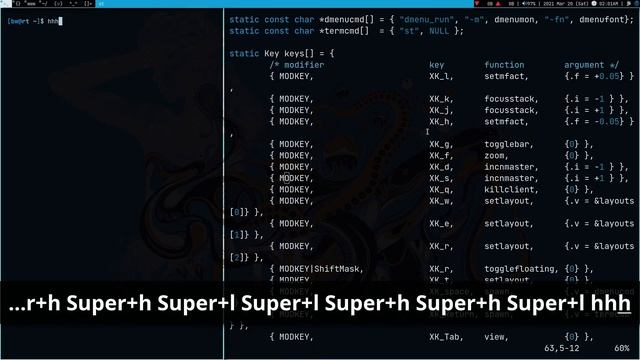Click "XK_h" key entry

point(441,122)
